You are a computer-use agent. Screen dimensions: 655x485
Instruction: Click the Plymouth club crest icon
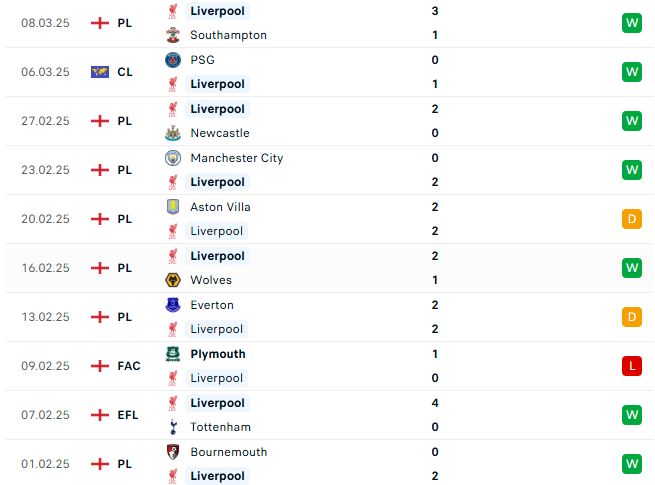(x=173, y=354)
